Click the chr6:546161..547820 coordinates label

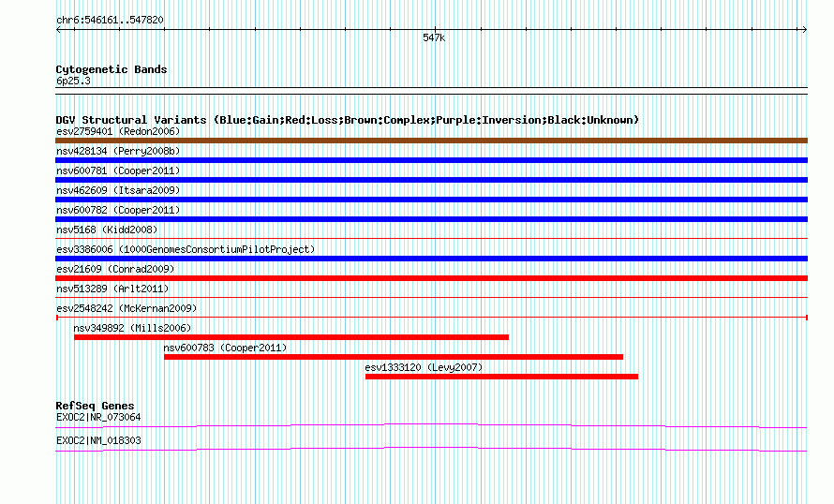(110, 21)
